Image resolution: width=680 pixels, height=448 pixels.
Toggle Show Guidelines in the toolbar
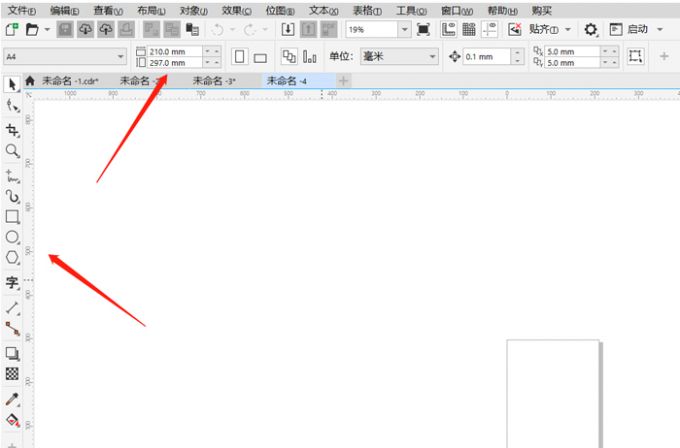click(489, 29)
